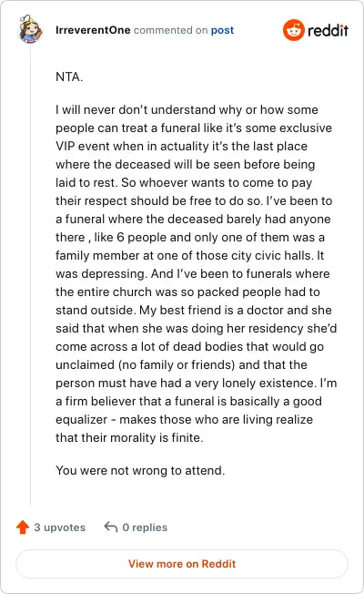Click the orange upvote arrow icon

(23, 527)
